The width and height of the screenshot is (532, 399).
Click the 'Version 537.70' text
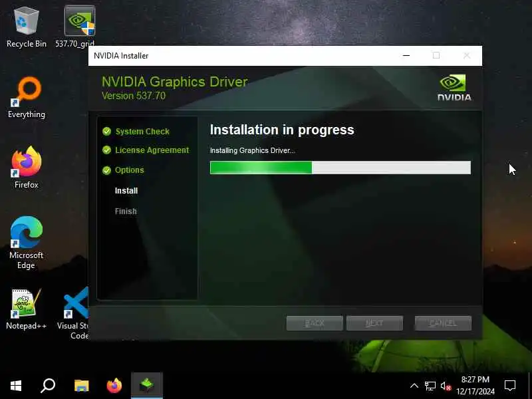(x=134, y=96)
